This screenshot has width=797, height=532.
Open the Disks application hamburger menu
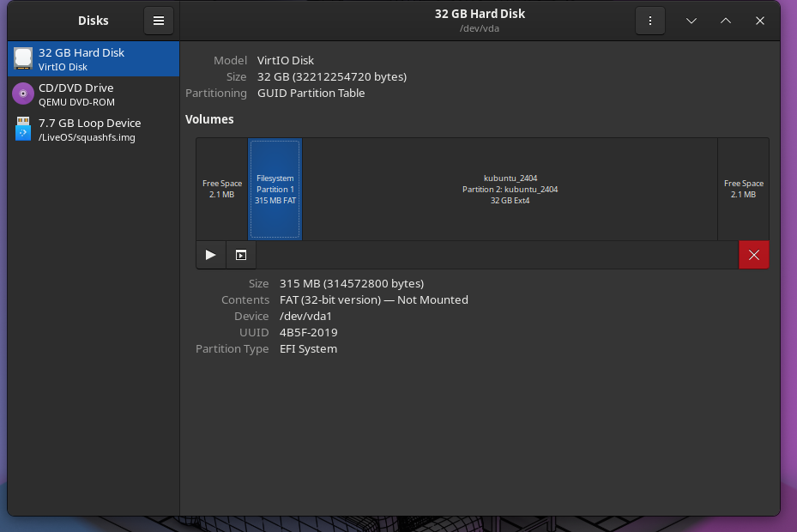(159, 21)
